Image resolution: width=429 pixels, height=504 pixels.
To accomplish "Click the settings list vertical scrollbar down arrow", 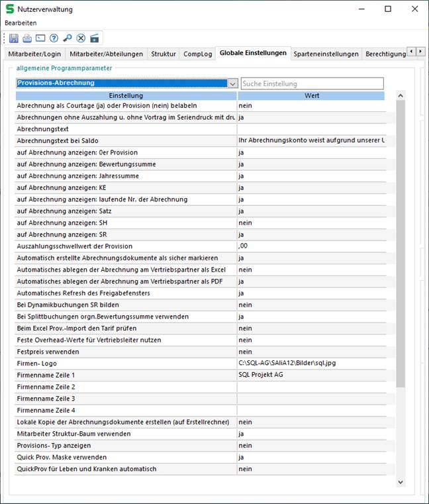I will click(x=401, y=481).
